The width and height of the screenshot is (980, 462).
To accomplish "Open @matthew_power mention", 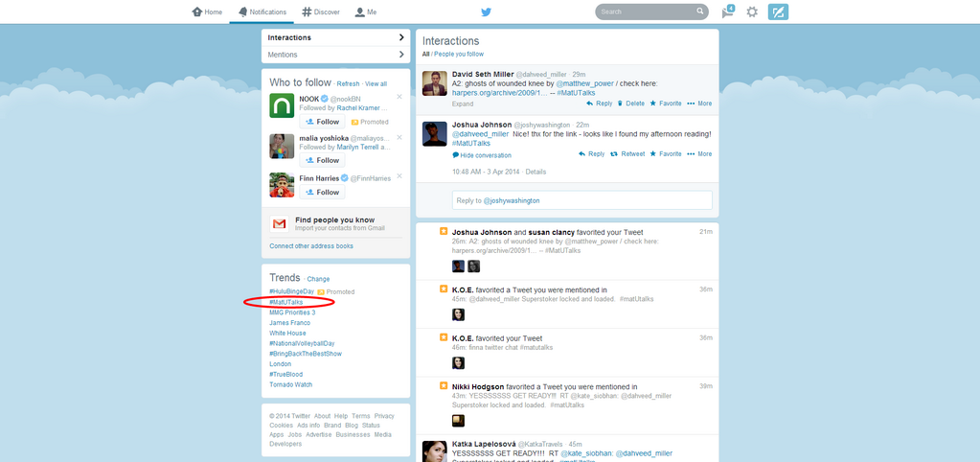I will point(586,83).
